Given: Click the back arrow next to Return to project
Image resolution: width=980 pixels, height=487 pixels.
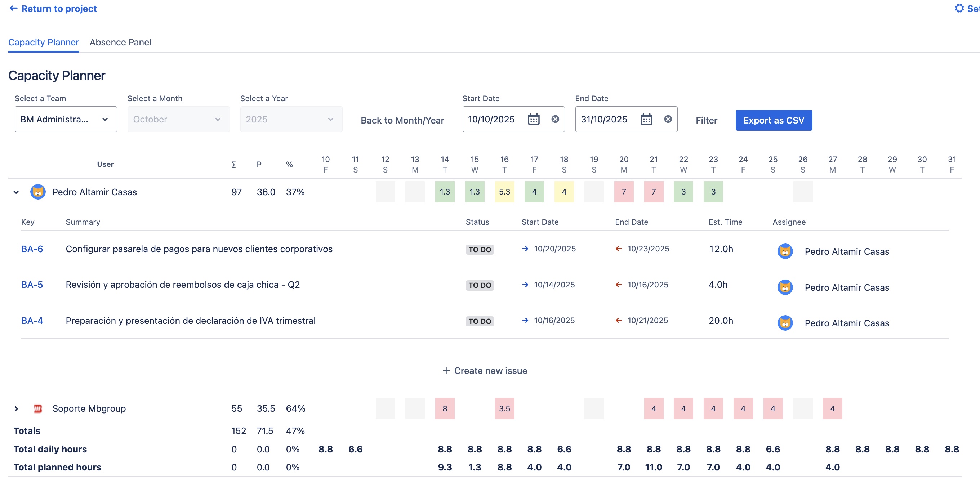Looking at the screenshot, I should (13, 8).
